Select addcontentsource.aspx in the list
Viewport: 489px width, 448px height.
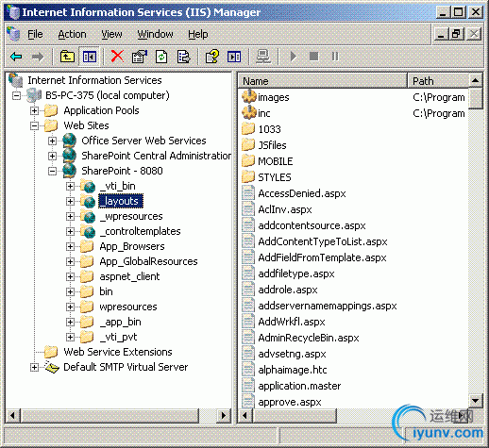point(312,225)
